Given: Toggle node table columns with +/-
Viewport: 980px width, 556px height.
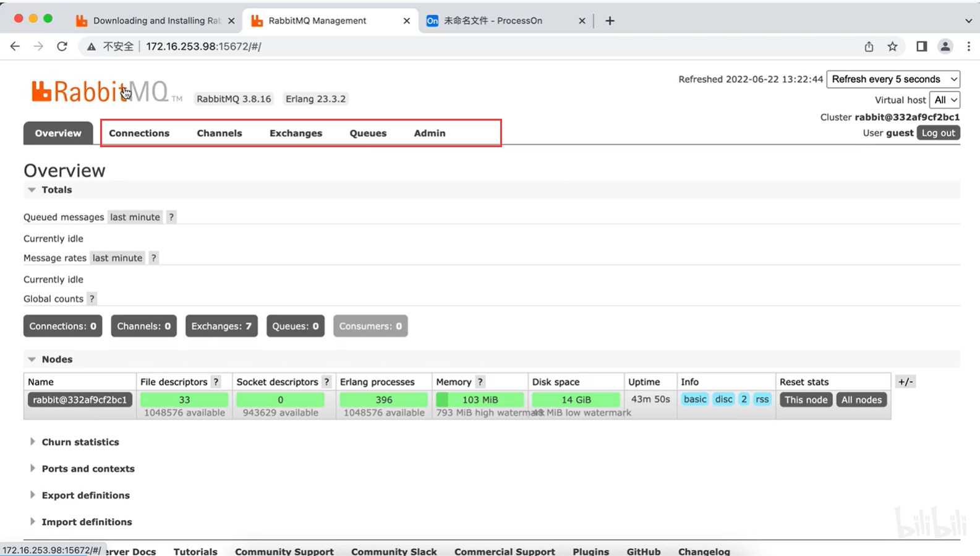Looking at the screenshot, I should [x=905, y=382].
